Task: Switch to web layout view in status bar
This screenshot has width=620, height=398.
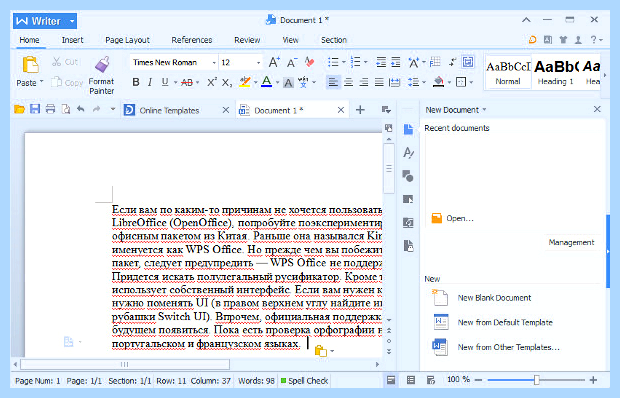Action: click(x=431, y=380)
